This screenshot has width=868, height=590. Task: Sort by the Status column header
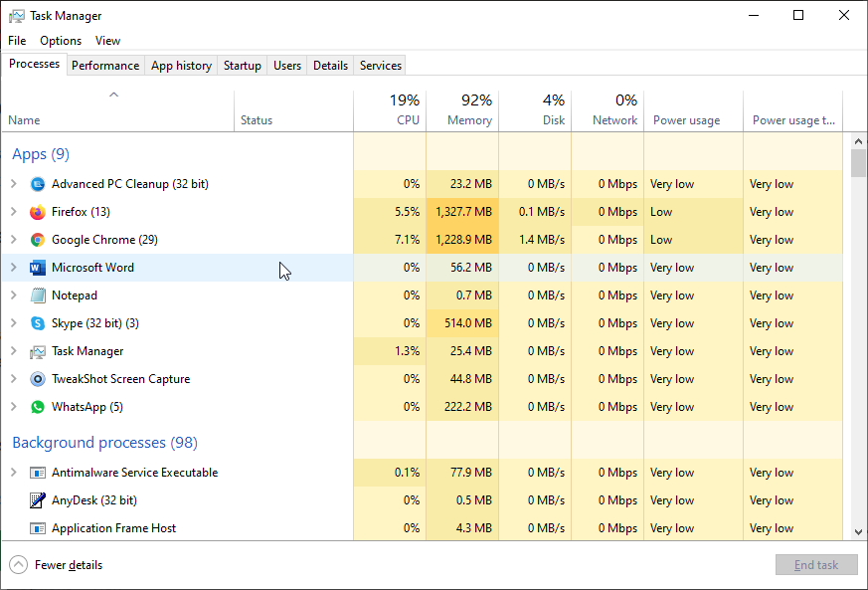click(x=293, y=111)
